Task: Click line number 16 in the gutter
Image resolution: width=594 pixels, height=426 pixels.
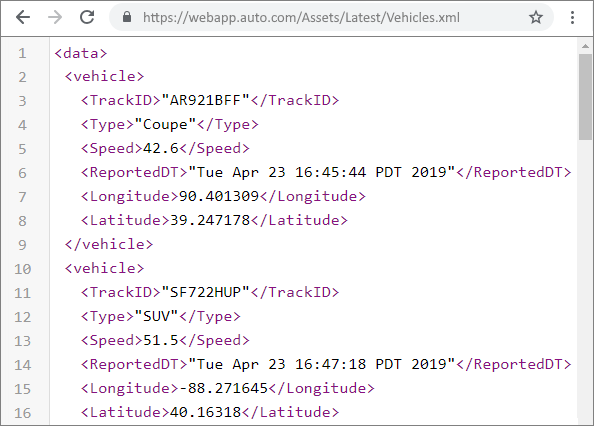Action: (x=22, y=413)
